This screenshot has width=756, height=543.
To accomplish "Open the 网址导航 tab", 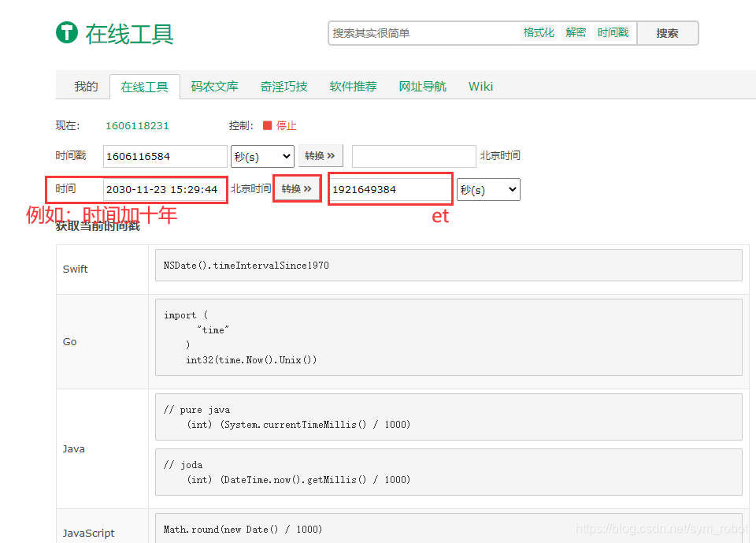I will coord(422,87).
